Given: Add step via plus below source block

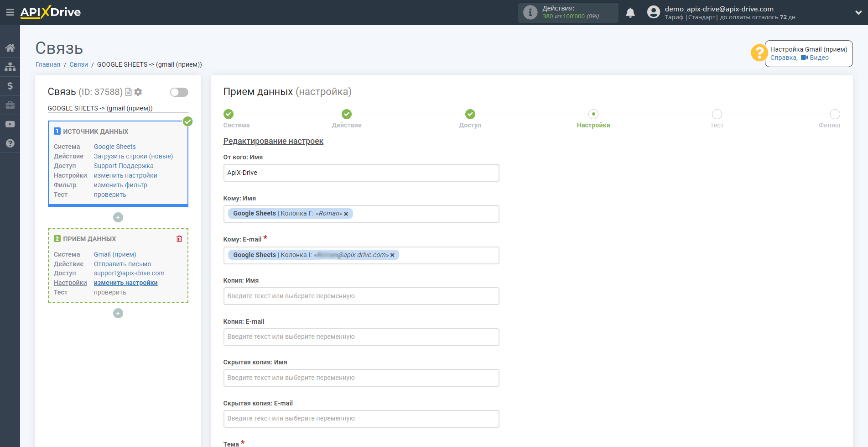Looking at the screenshot, I should tap(118, 217).
